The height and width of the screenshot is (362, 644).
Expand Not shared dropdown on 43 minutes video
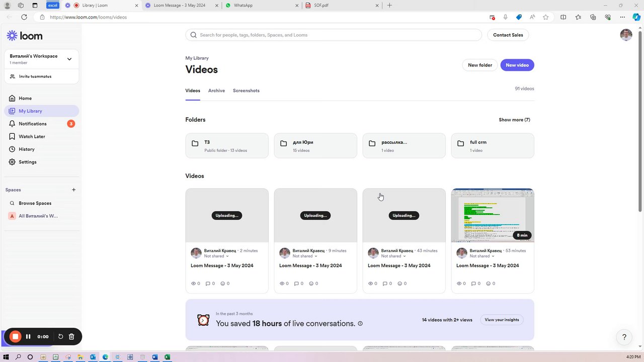(x=393, y=256)
